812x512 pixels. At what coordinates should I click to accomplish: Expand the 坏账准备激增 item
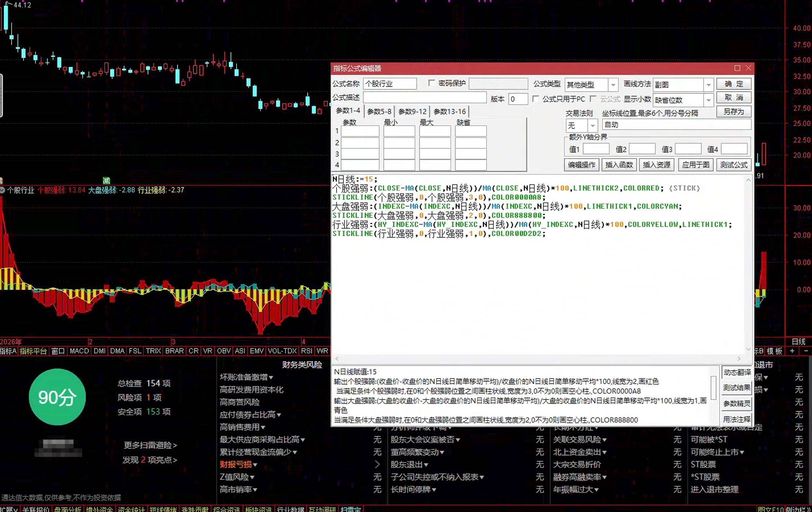coord(246,377)
